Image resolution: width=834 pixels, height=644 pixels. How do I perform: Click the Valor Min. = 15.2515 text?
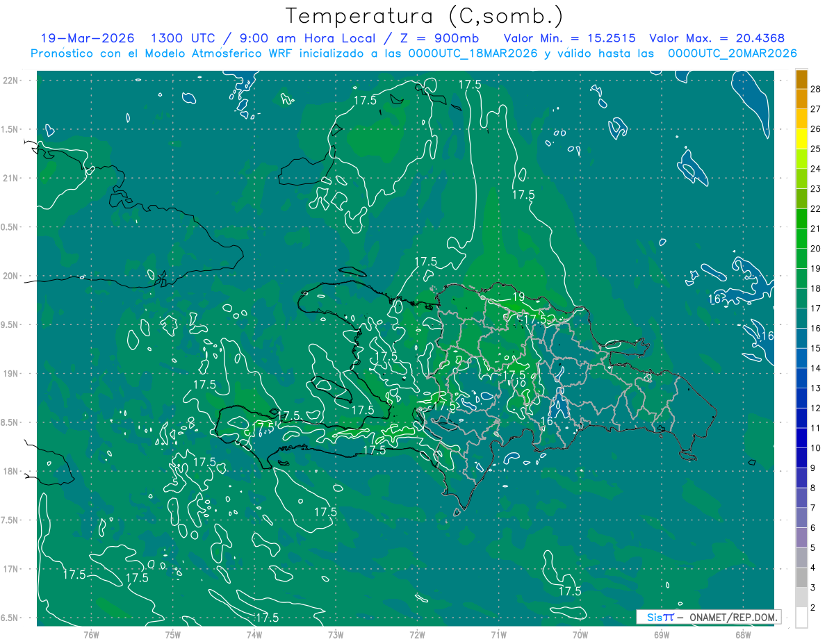point(569,38)
